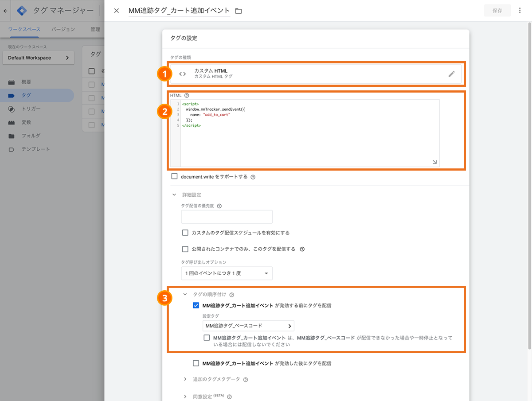This screenshot has width=532, height=401.
Task: Toggle the select-all checkbox in tag table header
Action: click(92, 71)
